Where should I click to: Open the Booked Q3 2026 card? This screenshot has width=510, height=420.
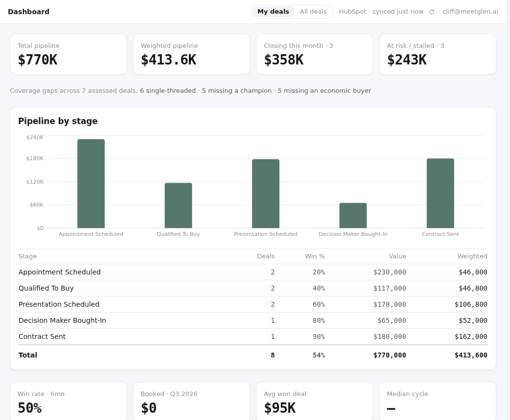point(191,401)
